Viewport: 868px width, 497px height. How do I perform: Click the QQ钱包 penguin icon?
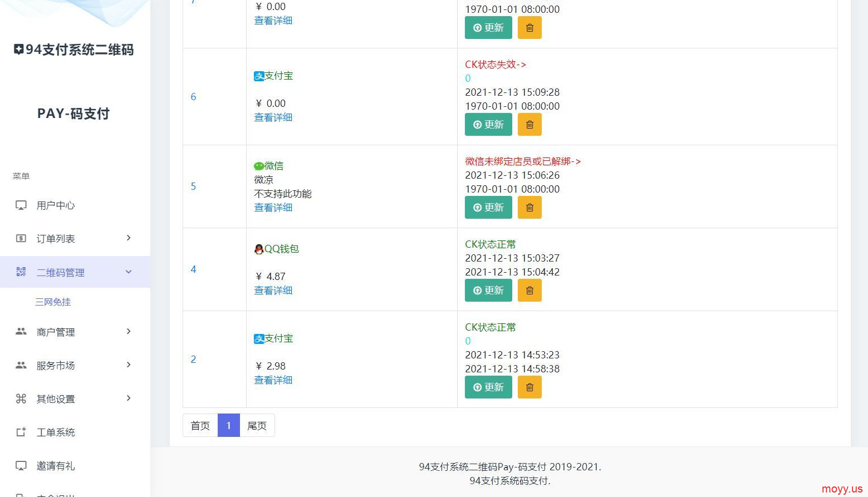click(x=259, y=249)
